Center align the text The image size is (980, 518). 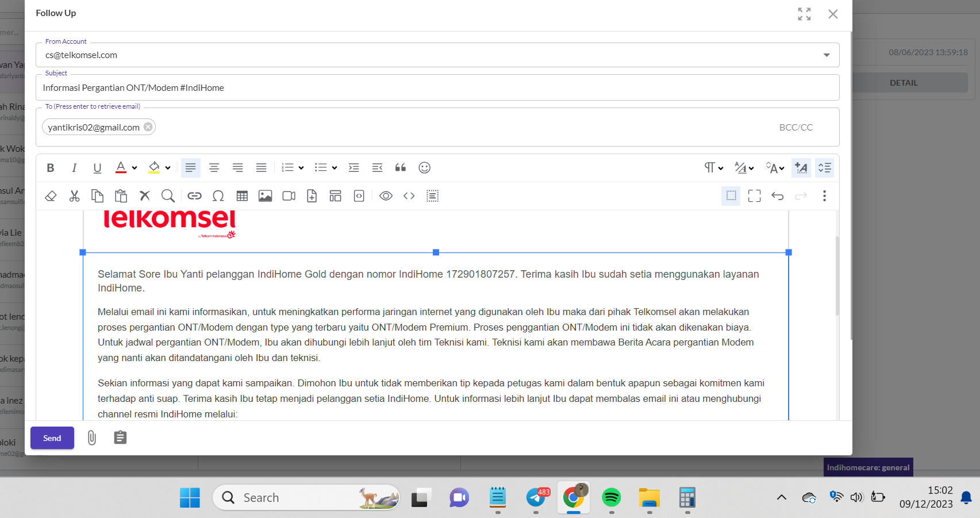[214, 168]
